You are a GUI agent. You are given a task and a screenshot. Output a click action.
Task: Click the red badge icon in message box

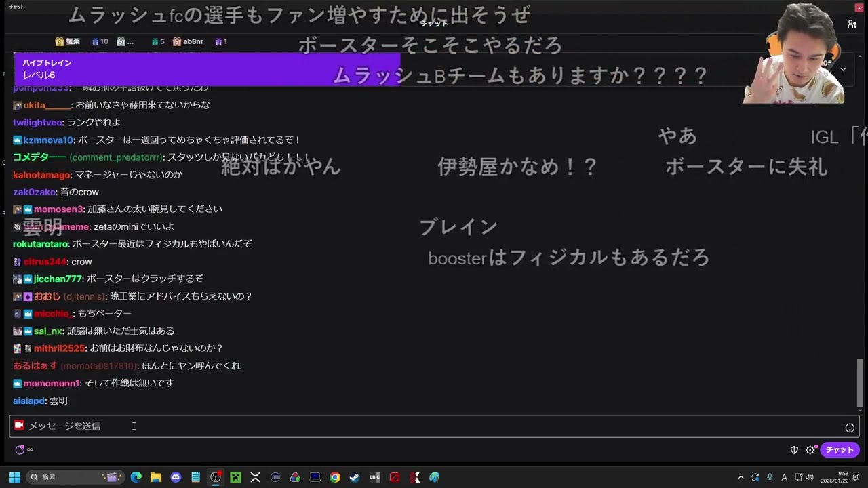pos(19,425)
